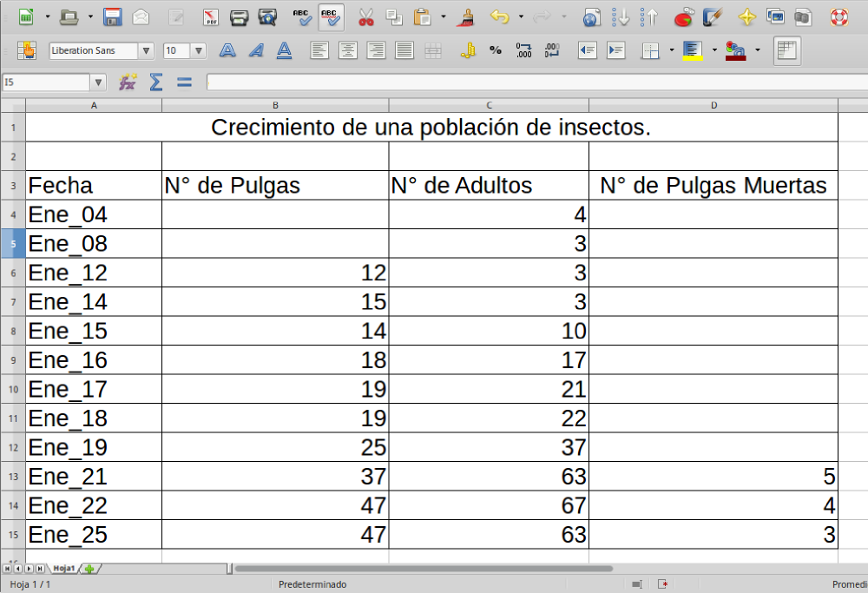The height and width of the screenshot is (593, 868).
Task: Apply the dark red font color
Action: click(735, 50)
